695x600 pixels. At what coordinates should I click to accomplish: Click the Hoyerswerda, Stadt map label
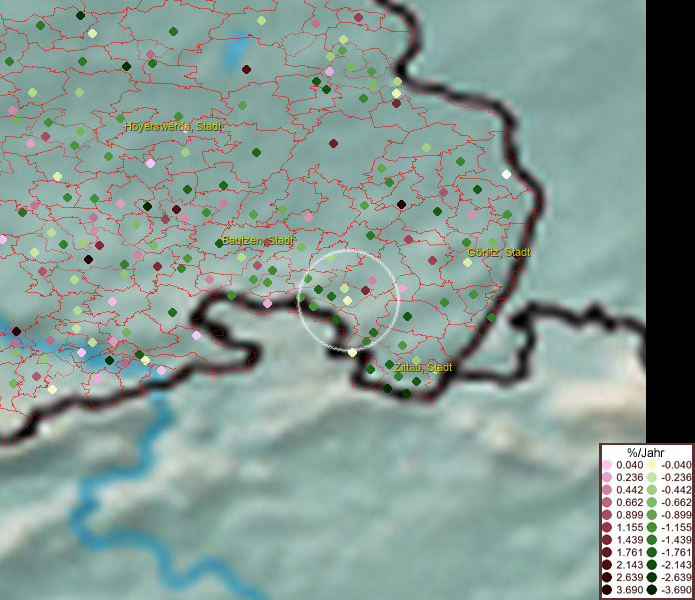point(173,127)
